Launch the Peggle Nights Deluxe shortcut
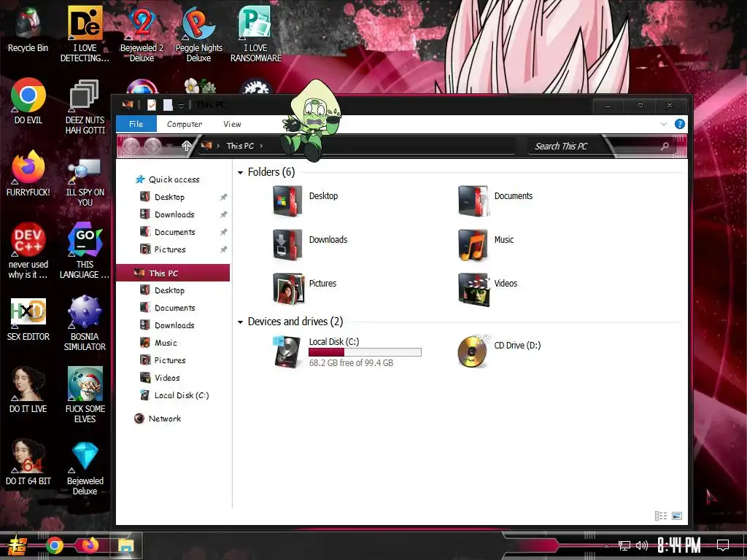 click(198, 34)
